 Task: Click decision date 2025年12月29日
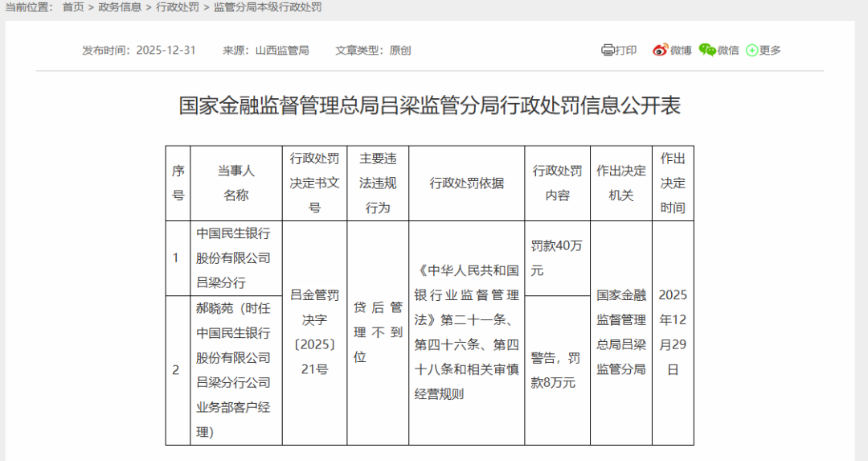[674, 333]
